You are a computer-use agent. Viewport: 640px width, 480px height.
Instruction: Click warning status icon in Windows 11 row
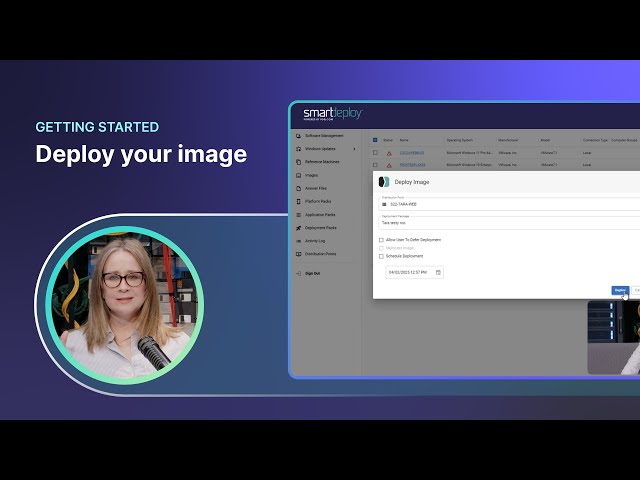click(x=389, y=153)
